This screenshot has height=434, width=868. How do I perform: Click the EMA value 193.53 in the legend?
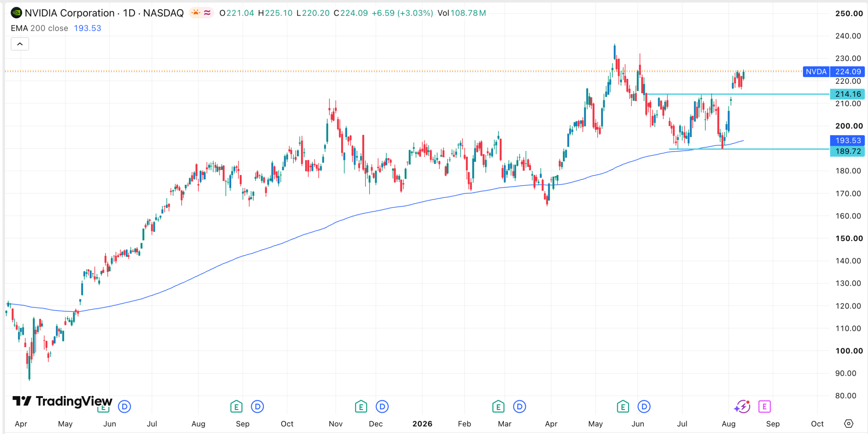coord(87,28)
